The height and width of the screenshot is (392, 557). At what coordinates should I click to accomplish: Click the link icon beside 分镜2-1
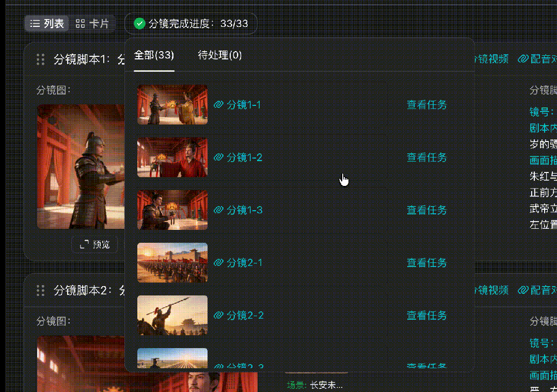coord(218,263)
